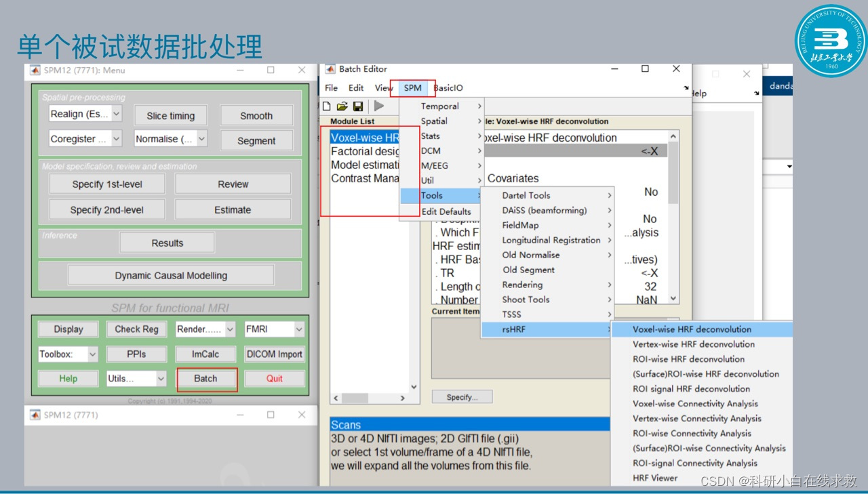Click Specify 2nd-level button

(107, 210)
